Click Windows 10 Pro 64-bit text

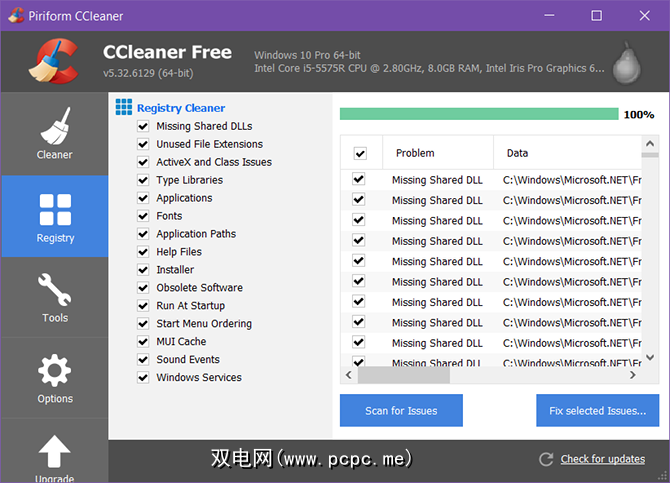[307, 55]
